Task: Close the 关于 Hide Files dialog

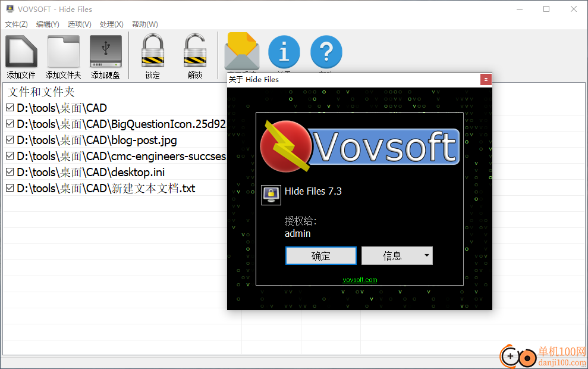Action: [486, 80]
